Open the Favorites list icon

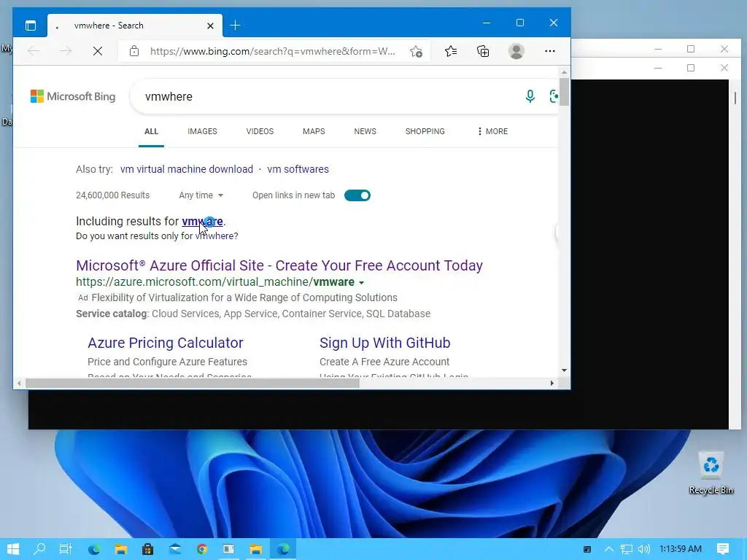tap(451, 51)
